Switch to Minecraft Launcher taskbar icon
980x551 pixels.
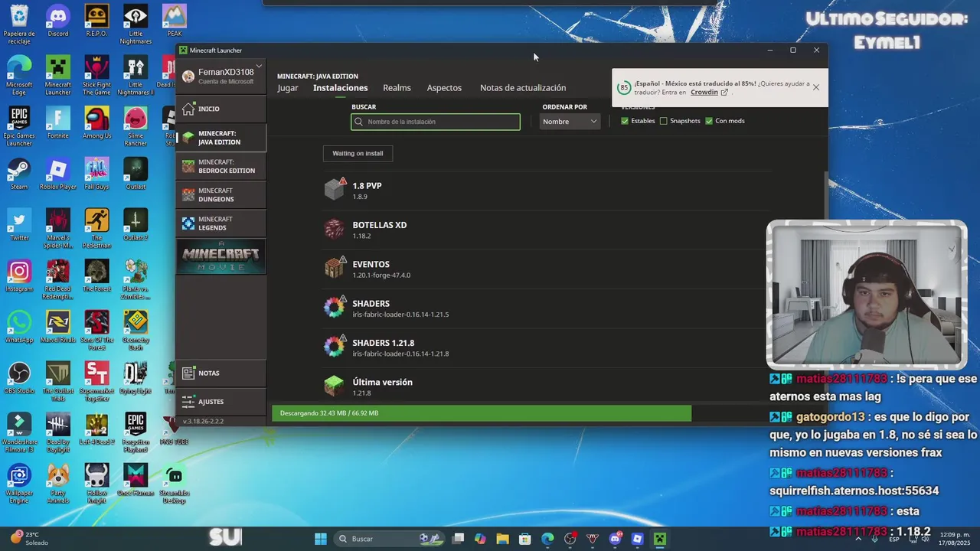tap(659, 539)
